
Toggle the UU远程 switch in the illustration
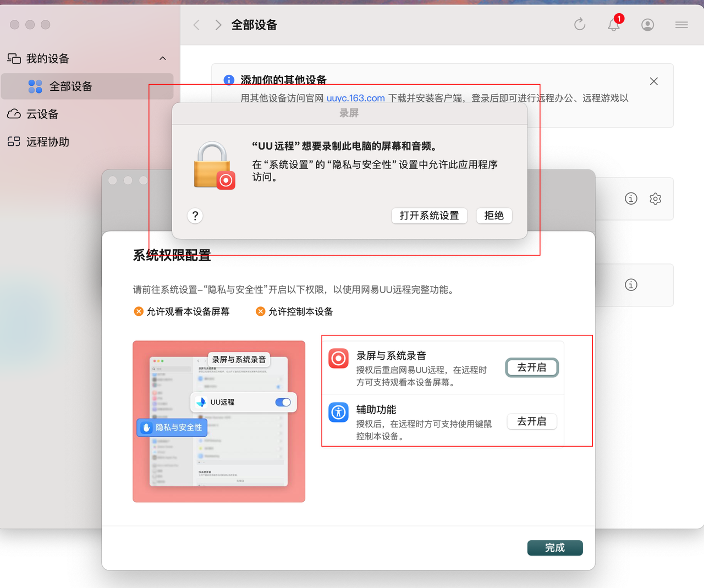(283, 402)
